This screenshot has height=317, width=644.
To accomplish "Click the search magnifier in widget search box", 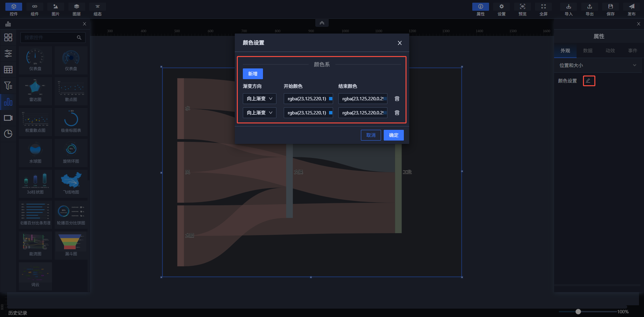I will tap(79, 38).
